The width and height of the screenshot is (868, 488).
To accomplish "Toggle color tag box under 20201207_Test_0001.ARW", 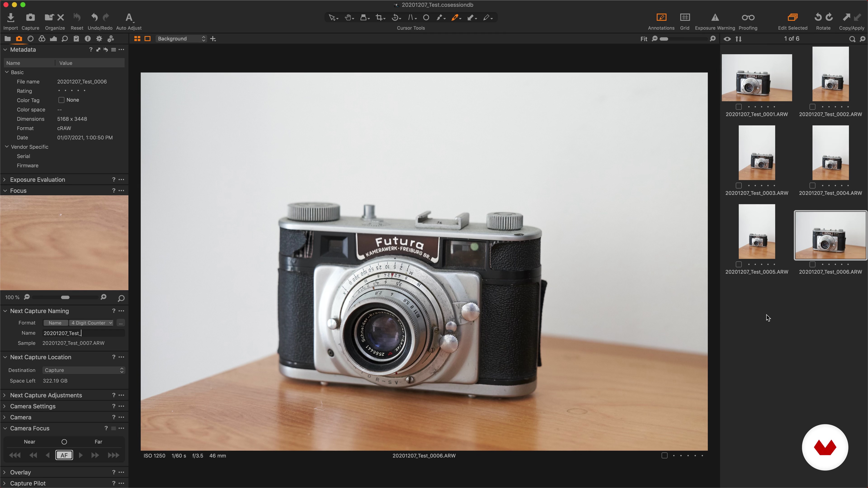I will [739, 107].
